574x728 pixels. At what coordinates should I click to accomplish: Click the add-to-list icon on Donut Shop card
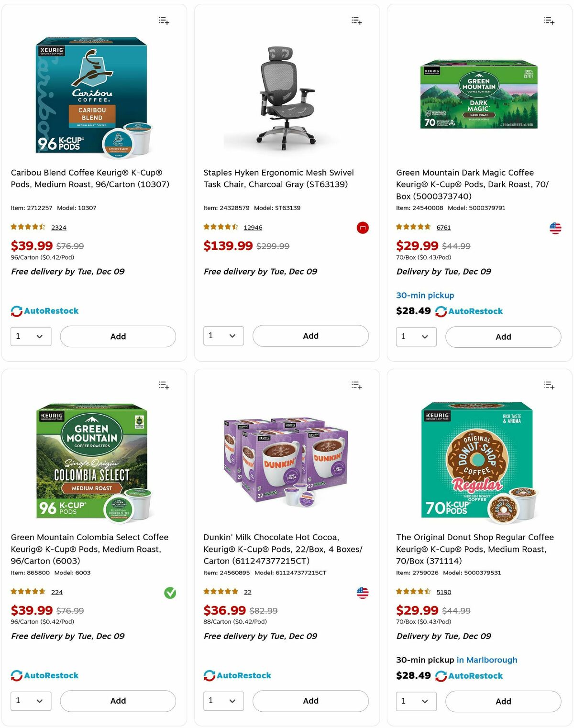(x=549, y=386)
